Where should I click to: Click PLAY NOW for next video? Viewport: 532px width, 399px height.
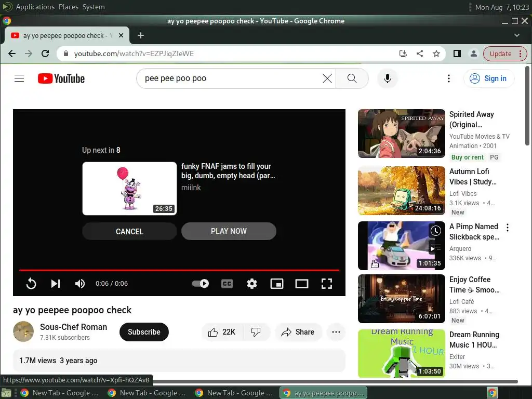tap(229, 231)
